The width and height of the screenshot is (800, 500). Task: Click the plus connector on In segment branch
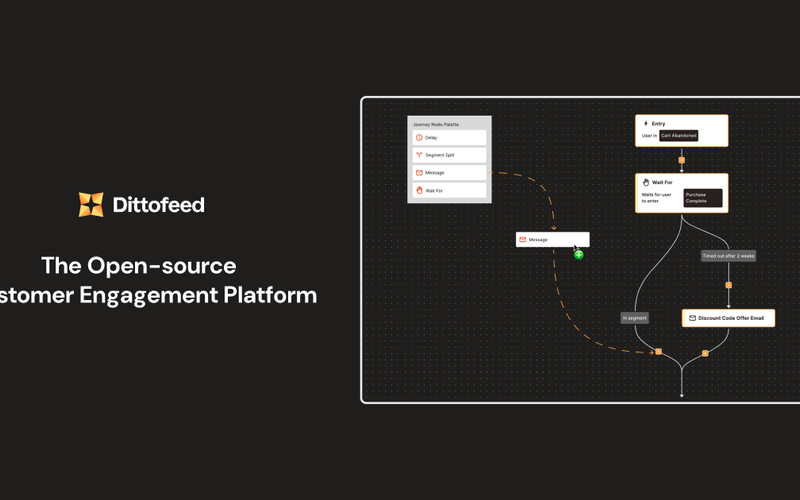659,352
